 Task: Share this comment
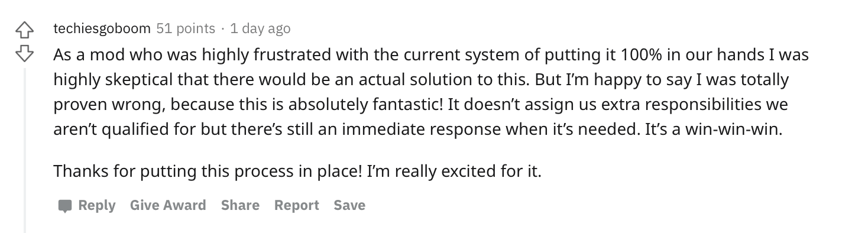pyautogui.click(x=240, y=205)
